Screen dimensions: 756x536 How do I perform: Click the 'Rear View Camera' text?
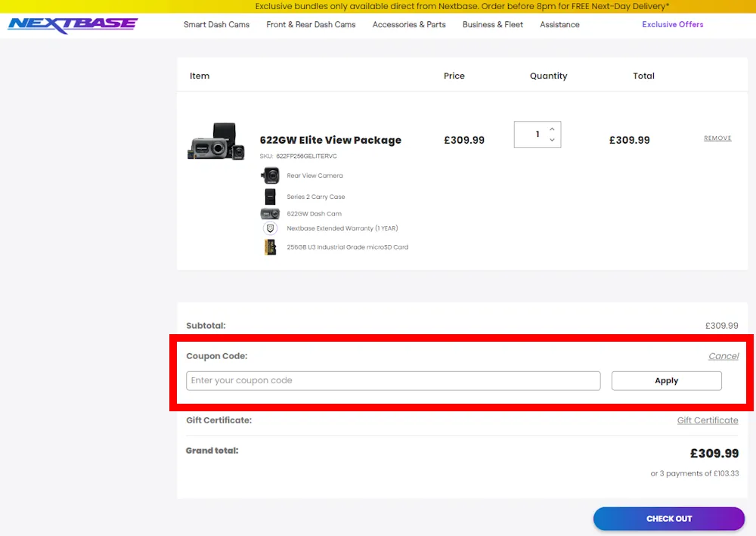tap(314, 175)
